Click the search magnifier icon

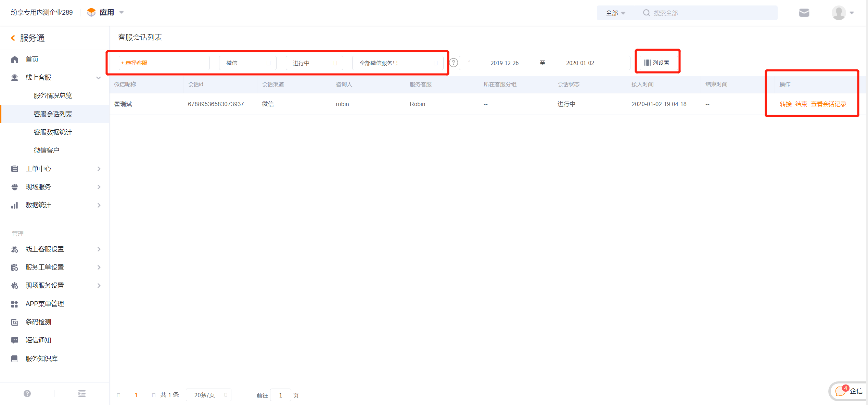(646, 13)
